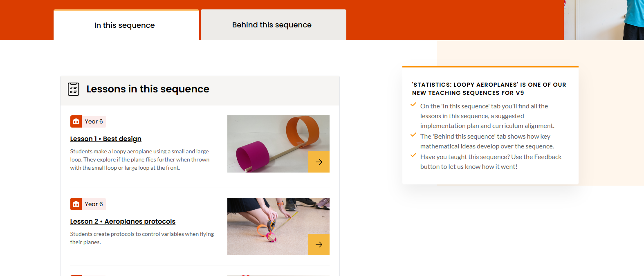644x276 pixels.
Task: Switch to the 'Behind this sequence' tab
Action: 272,25
